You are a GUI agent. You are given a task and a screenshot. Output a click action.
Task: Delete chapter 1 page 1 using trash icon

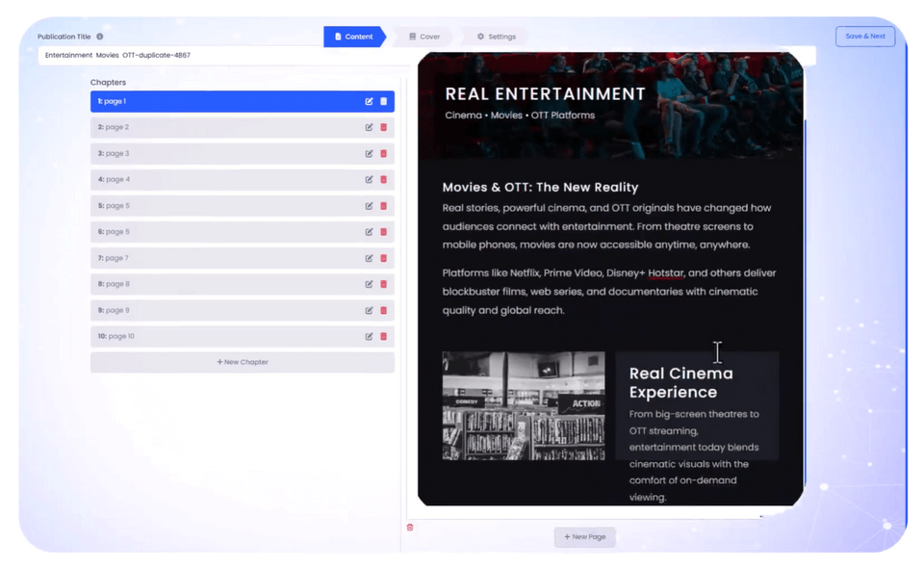384,101
